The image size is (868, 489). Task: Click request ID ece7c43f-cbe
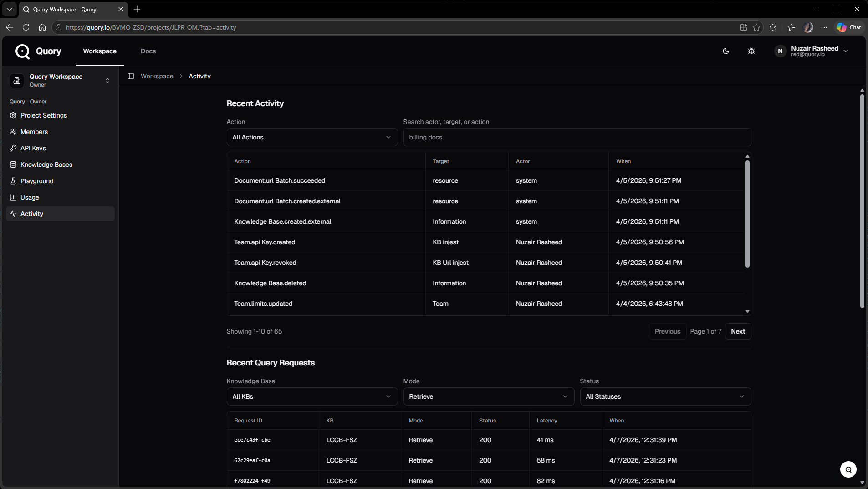tap(252, 440)
